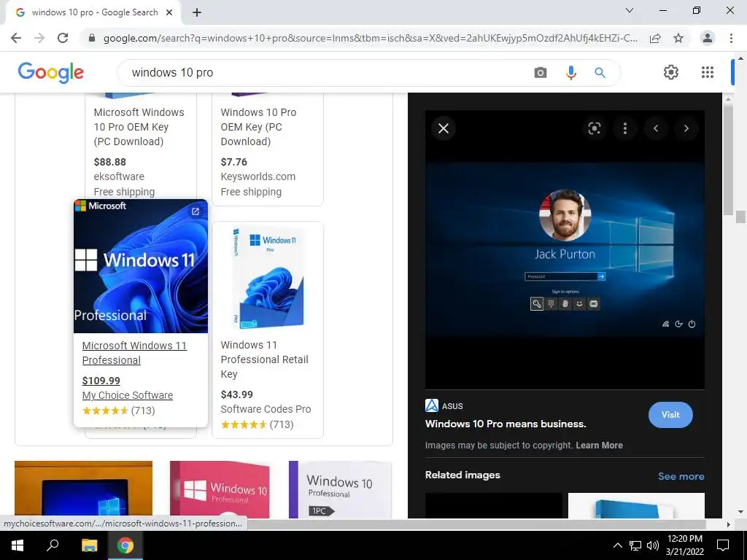Open Windows taskbar search
Image resolution: width=747 pixels, height=560 pixels.
[53, 545]
